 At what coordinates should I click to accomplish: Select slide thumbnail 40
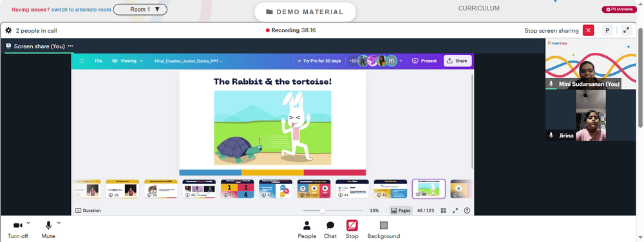click(199, 189)
